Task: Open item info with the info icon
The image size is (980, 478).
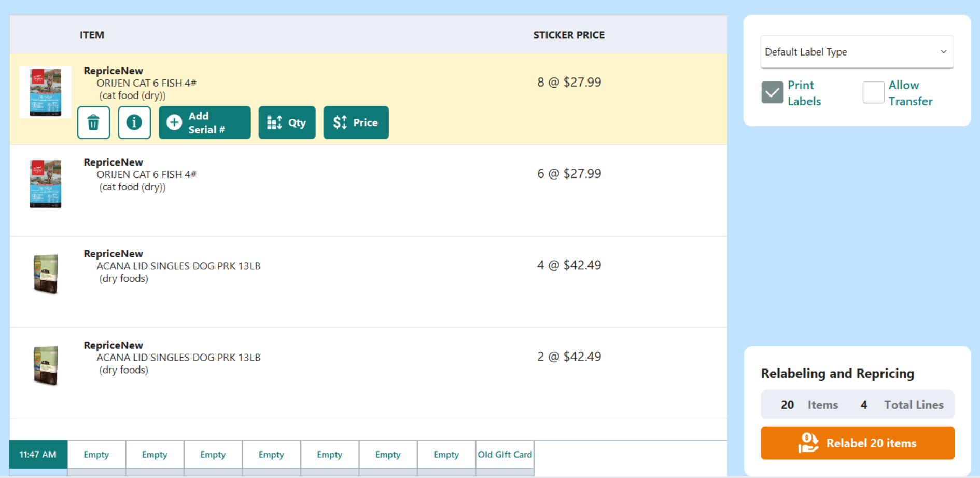Action: point(134,122)
